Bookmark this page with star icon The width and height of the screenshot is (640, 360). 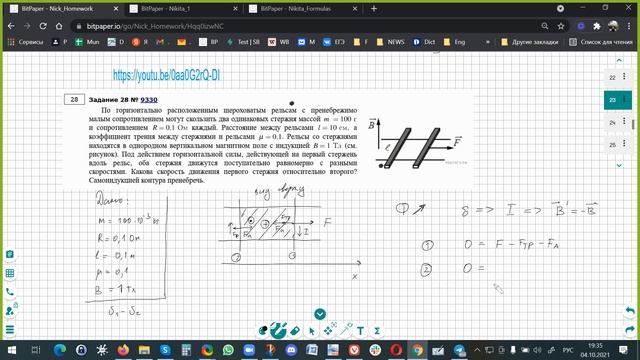(x=561, y=26)
